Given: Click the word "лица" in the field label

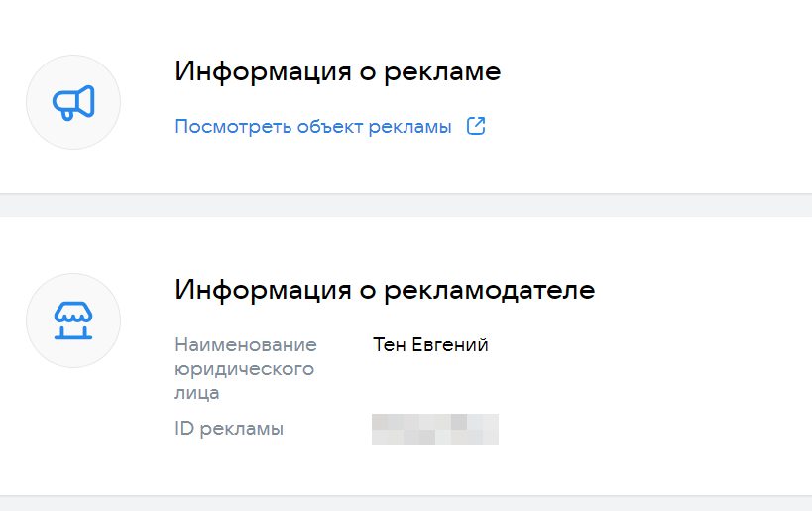Looking at the screenshot, I should 197,393.
